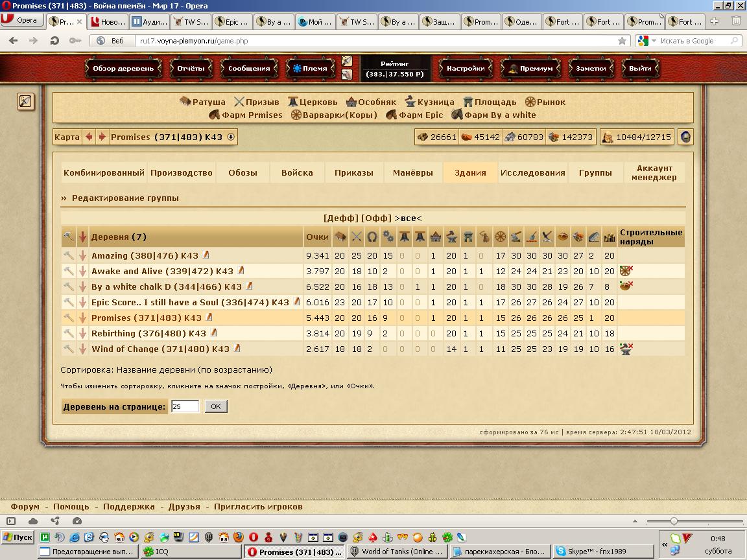Open the Ратуша town hall shortcut
This screenshot has height=560, width=747.
point(202,102)
